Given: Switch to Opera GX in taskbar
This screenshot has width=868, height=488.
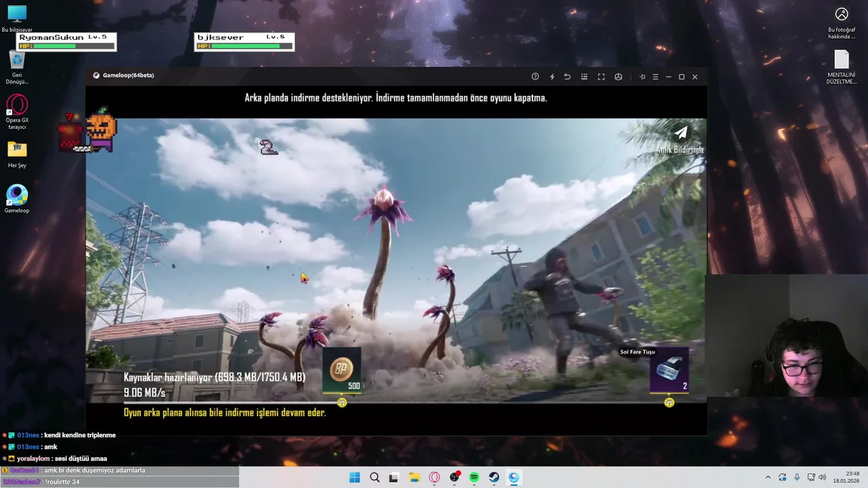Looking at the screenshot, I should (x=434, y=477).
